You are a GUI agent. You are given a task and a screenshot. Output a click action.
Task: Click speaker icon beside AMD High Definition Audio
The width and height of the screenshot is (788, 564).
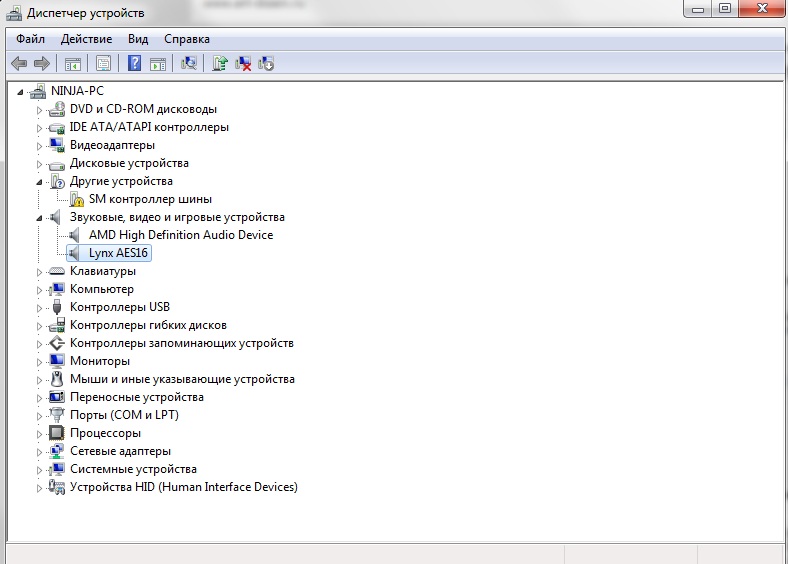coord(74,235)
